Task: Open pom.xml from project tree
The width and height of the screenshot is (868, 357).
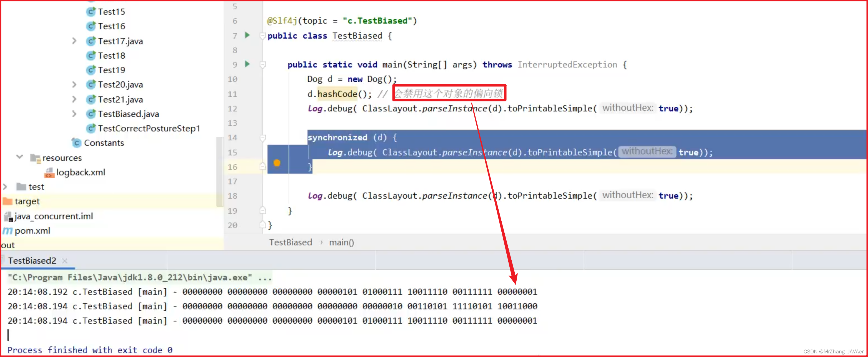Action: [32, 231]
